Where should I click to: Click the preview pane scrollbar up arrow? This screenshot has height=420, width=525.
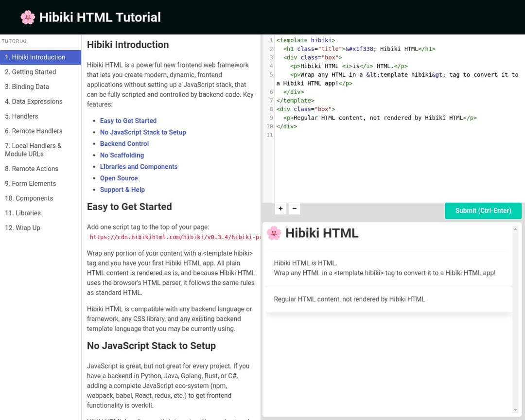coord(515,229)
